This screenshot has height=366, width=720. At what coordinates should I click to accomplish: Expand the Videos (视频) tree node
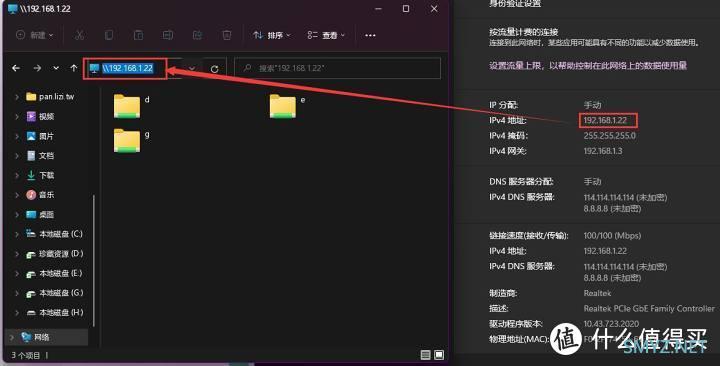pyautogui.click(x=17, y=117)
